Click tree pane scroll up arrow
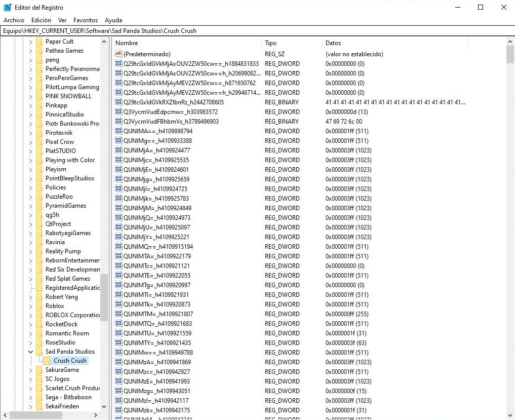The width and height of the screenshot is (515, 420). click(104, 42)
